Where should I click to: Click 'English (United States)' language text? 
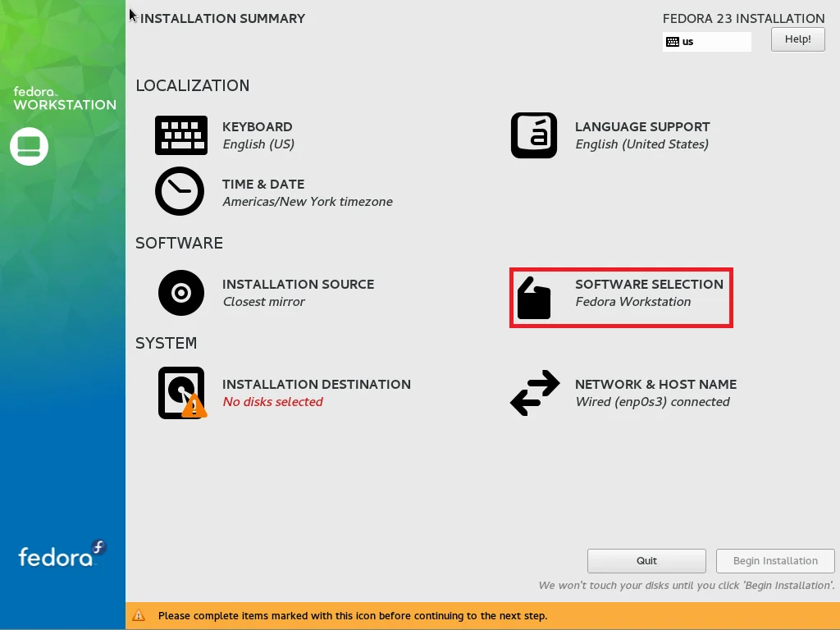click(641, 144)
